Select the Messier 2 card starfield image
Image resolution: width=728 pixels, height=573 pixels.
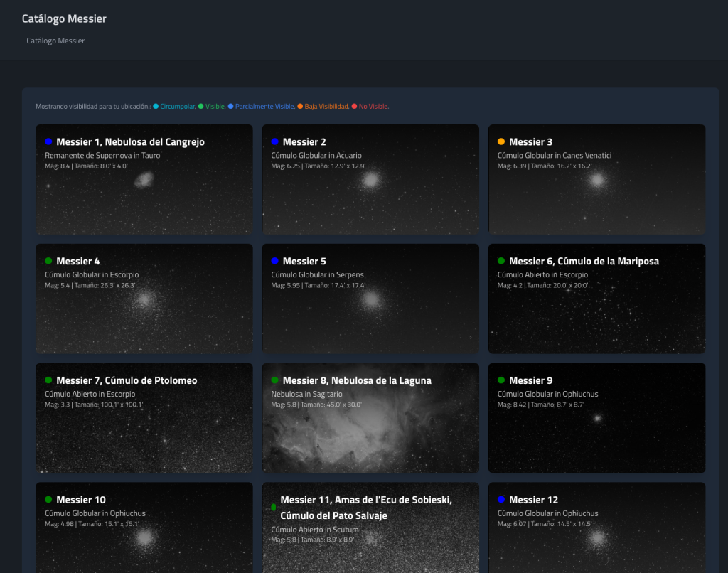point(370,180)
